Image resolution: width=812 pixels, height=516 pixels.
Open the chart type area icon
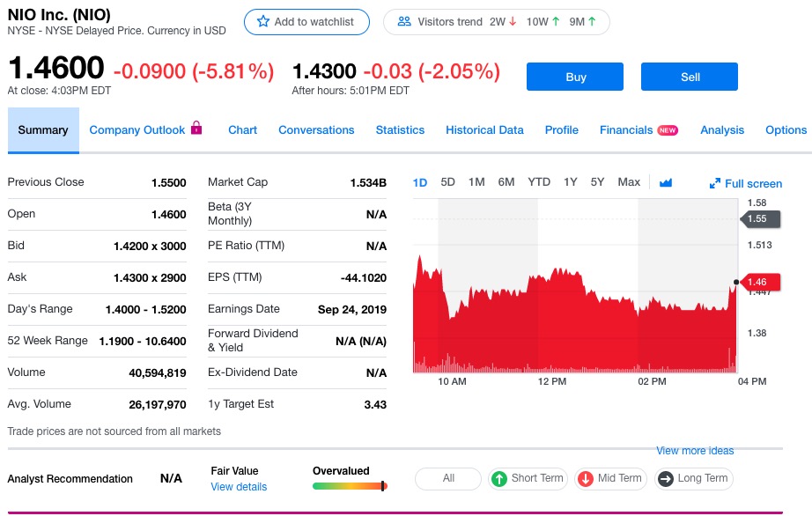coord(666,182)
